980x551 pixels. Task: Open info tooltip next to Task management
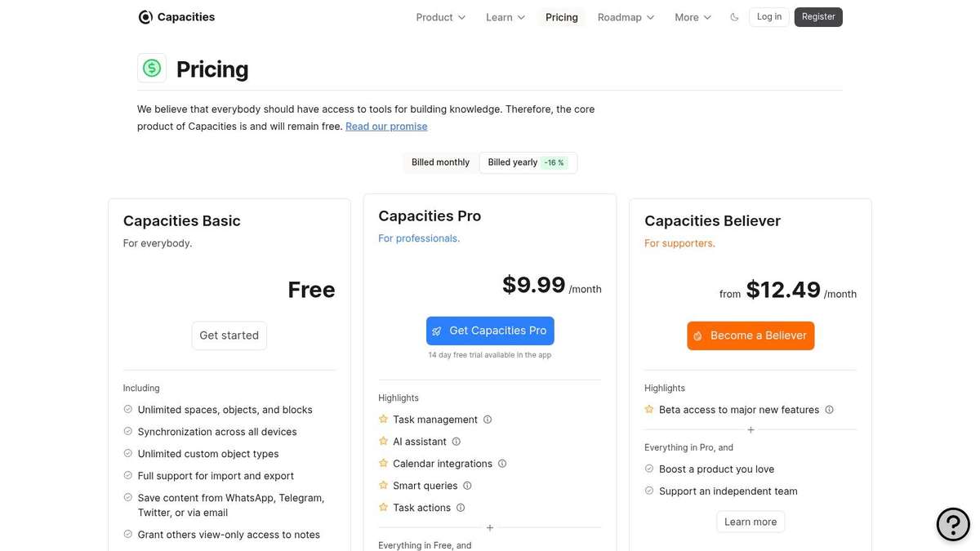click(488, 419)
